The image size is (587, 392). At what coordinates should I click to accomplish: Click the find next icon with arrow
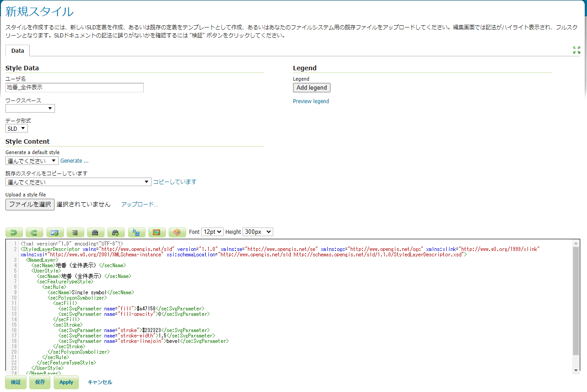click(x=116, y=232)
